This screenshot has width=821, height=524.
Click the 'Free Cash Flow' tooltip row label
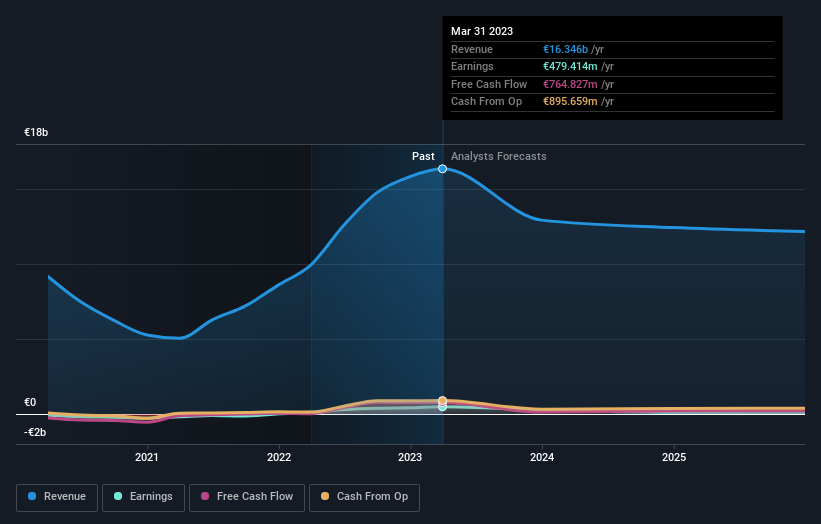click(489, 84)
